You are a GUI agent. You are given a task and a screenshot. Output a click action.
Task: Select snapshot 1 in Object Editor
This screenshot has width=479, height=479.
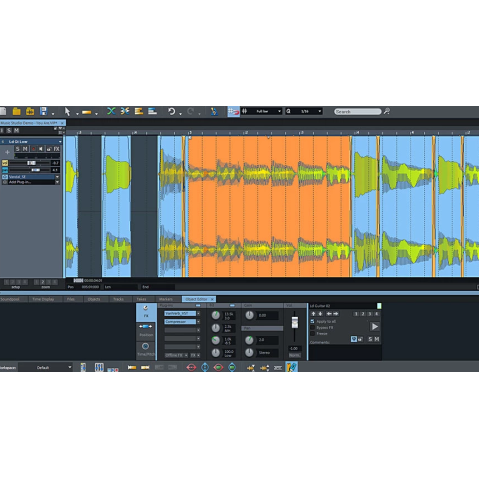point(356,314)
